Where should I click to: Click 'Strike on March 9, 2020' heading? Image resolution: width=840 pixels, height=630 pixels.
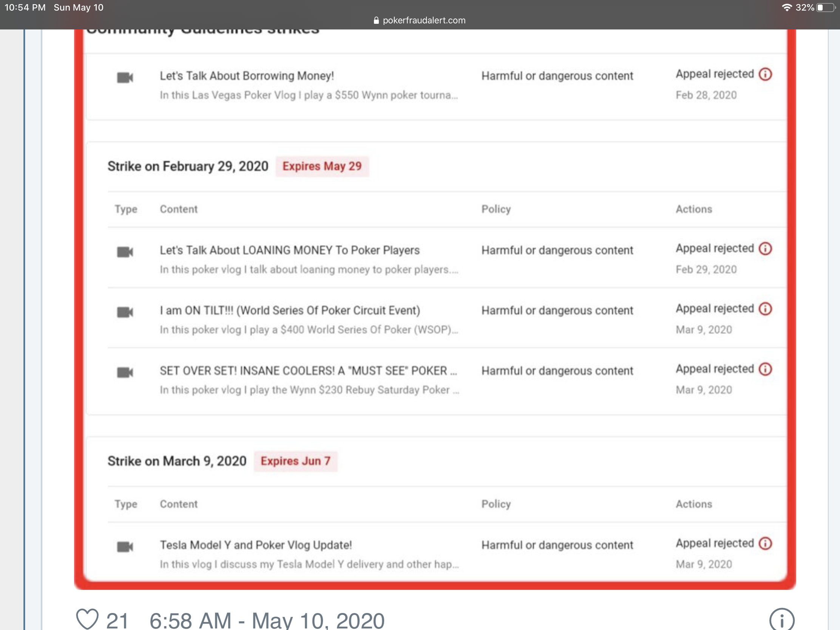point(177,461)
